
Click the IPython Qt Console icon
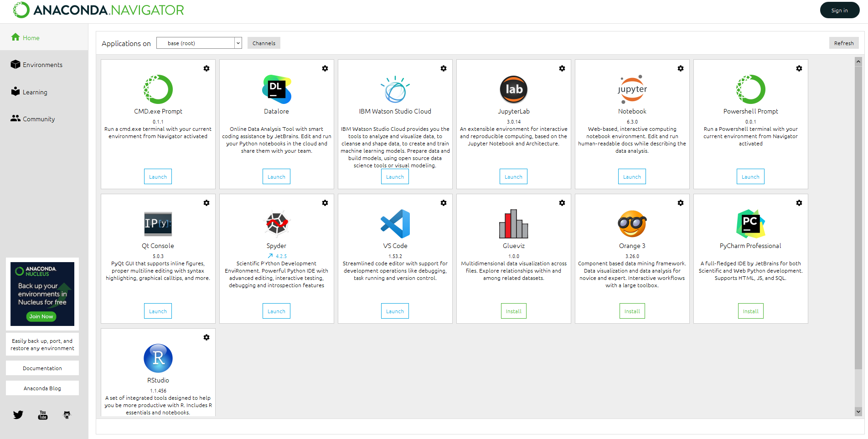[158, 223]
